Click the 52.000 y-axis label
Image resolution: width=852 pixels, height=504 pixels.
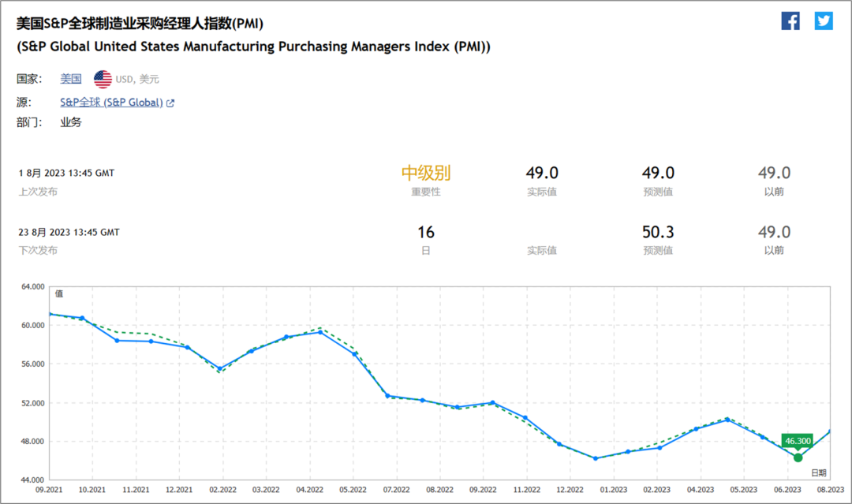coord(32,403)
